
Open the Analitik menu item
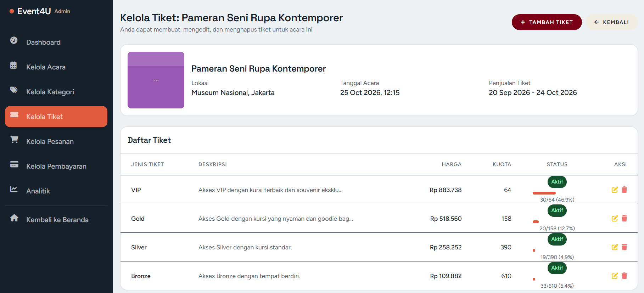pyautogui.click(x=56, y=191)
